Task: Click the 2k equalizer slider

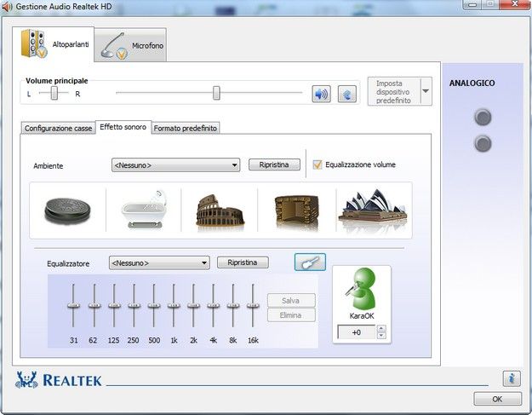Action: coord(193,306)
